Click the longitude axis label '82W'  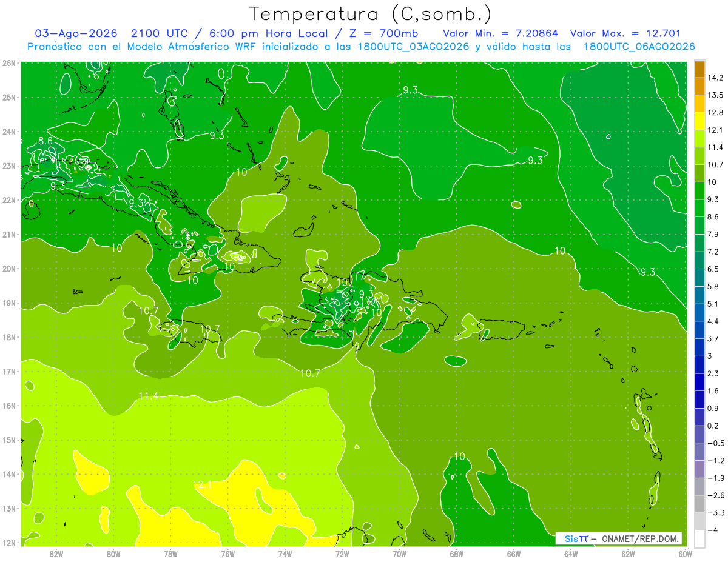tap(56, 553)
